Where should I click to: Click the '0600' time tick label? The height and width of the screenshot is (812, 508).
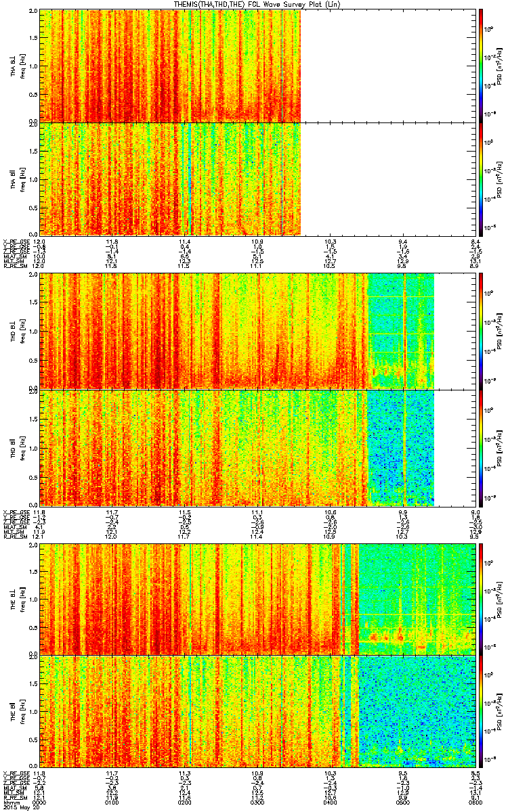(475, 802)
